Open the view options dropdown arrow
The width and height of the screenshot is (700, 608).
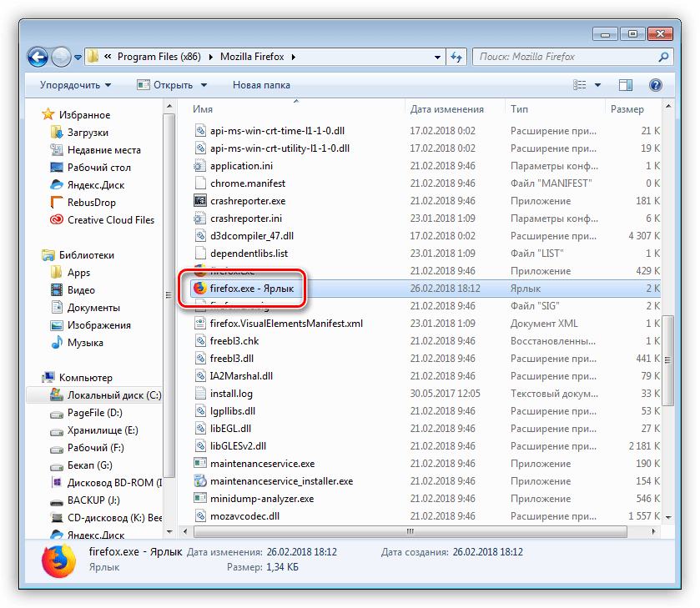coord(597,85)
